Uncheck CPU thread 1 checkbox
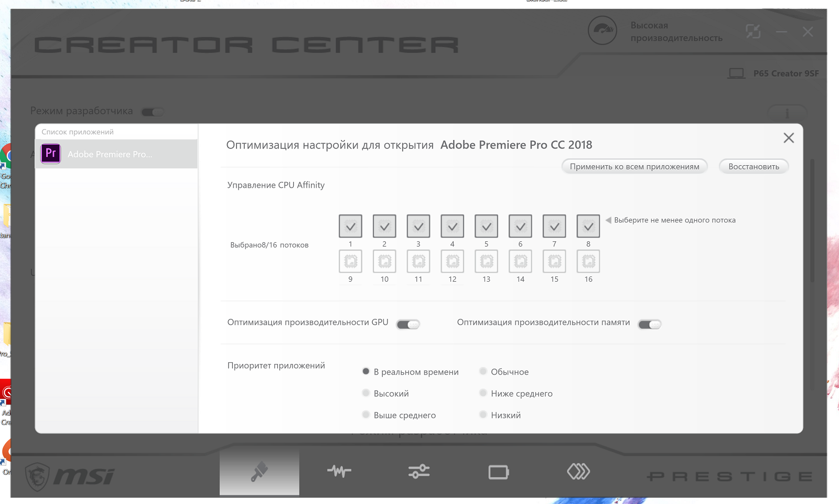Screen dimensions: 839x504 (350, 226)
